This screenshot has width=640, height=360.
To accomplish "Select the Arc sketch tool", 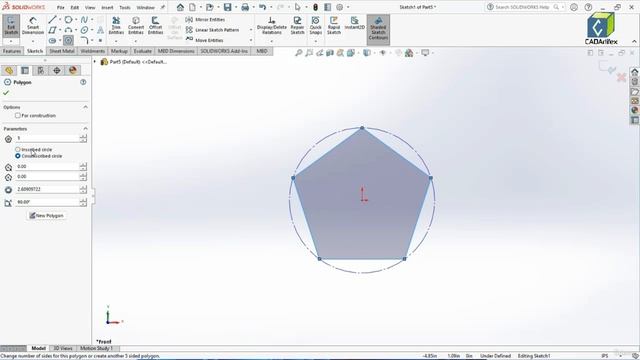I will [68, 30].
